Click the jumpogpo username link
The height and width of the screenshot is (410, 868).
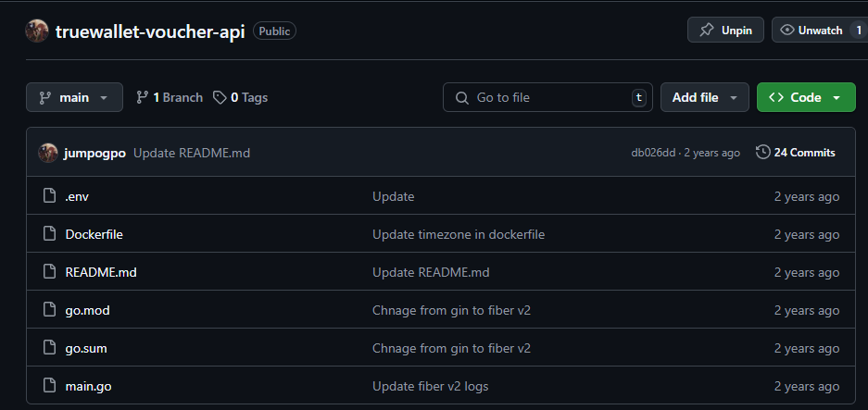tap(94, 153)
